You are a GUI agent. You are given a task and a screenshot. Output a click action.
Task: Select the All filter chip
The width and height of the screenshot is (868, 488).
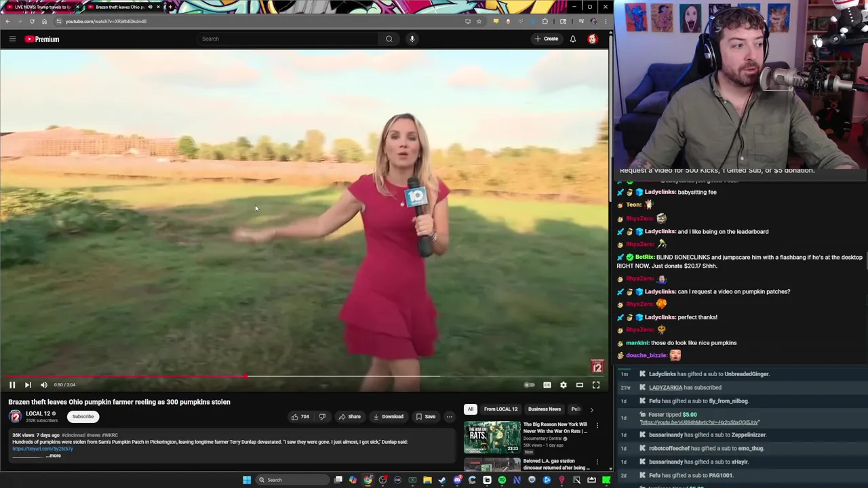470,409
